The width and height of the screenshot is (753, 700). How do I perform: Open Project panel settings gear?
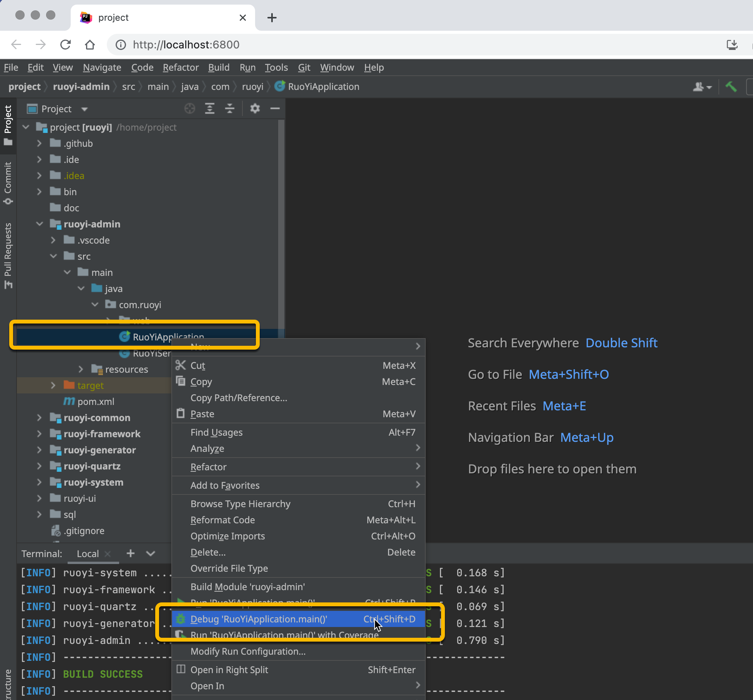click(255, 109)
